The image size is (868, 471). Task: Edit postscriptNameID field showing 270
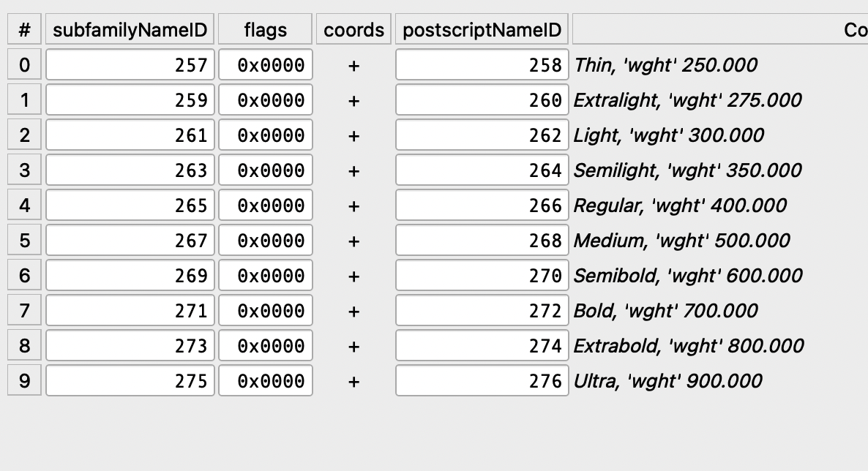tap(482, 276)
